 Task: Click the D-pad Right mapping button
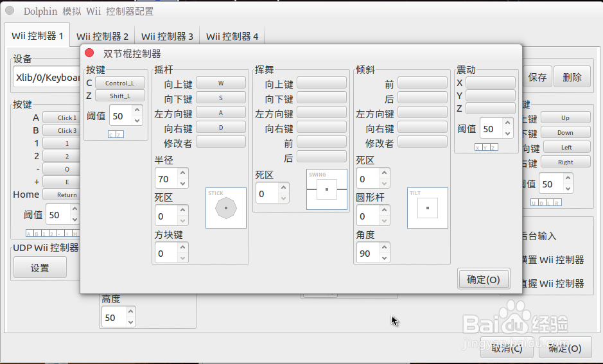click(565, 162)
